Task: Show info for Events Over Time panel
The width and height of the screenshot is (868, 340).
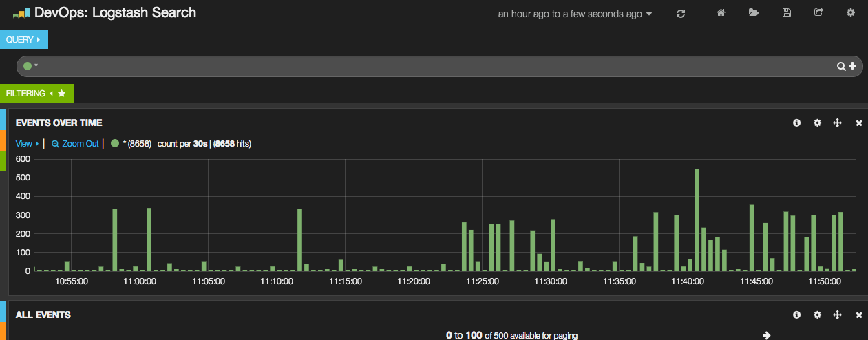Action: coord(797,123)
